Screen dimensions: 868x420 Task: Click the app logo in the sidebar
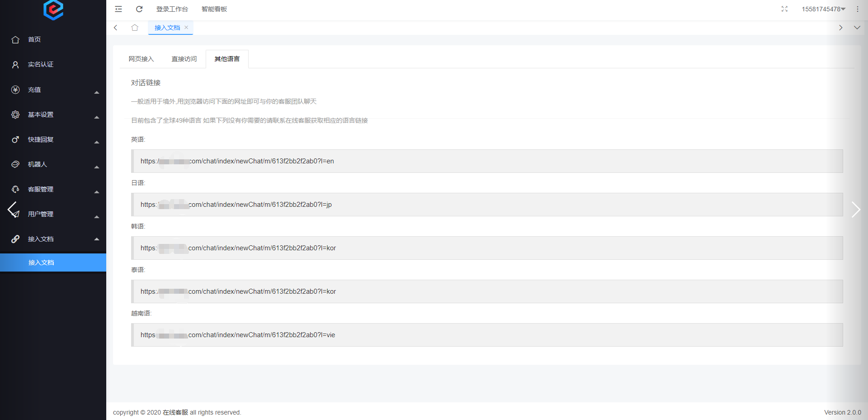click(53, 10)
